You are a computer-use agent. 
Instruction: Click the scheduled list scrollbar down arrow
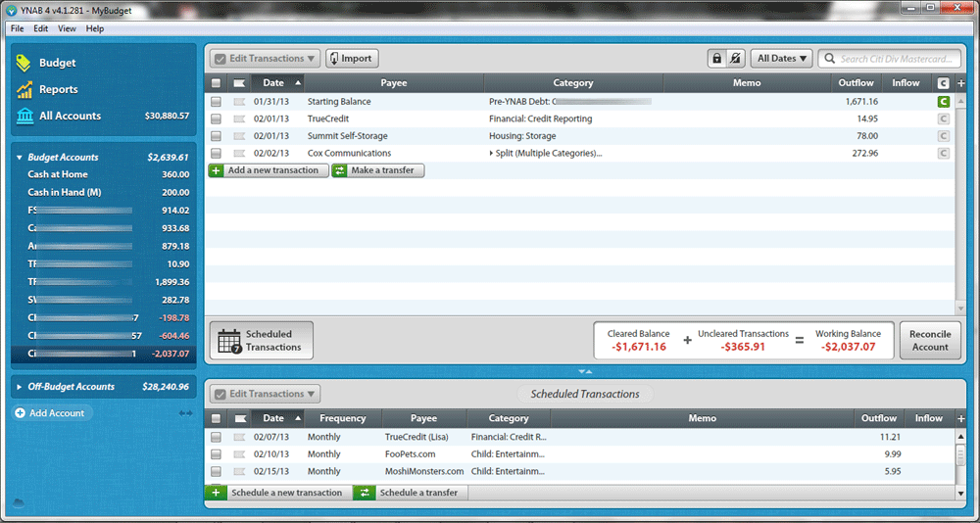(961, 493)
